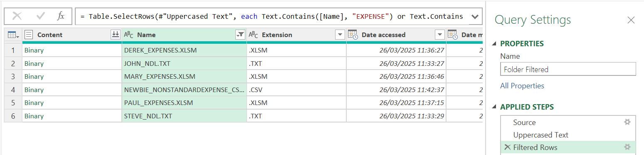Open settings gear for the Filtered Rows step
The width and height of the screenshot is (644, 155).
(627, 147)
